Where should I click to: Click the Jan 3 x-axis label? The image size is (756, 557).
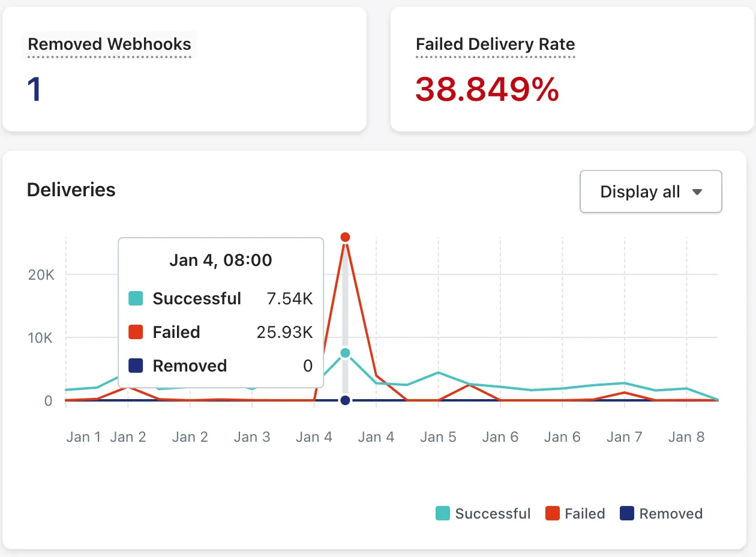[x=252, y=437]
